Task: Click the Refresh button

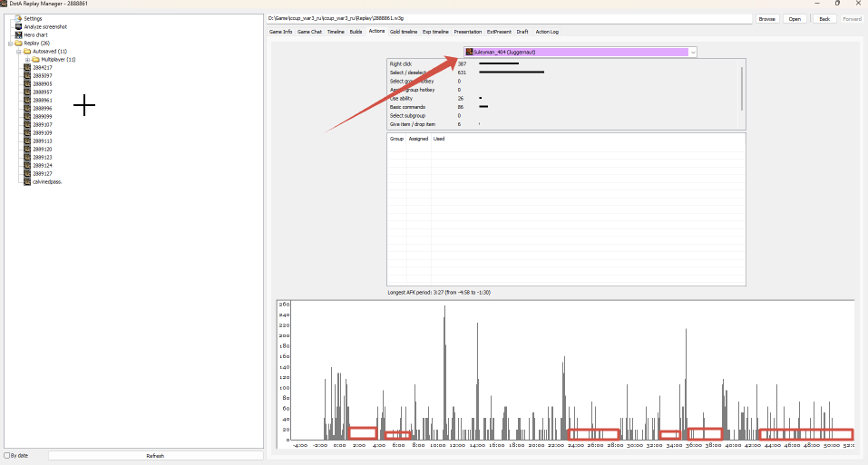Action: click(156, 456)
